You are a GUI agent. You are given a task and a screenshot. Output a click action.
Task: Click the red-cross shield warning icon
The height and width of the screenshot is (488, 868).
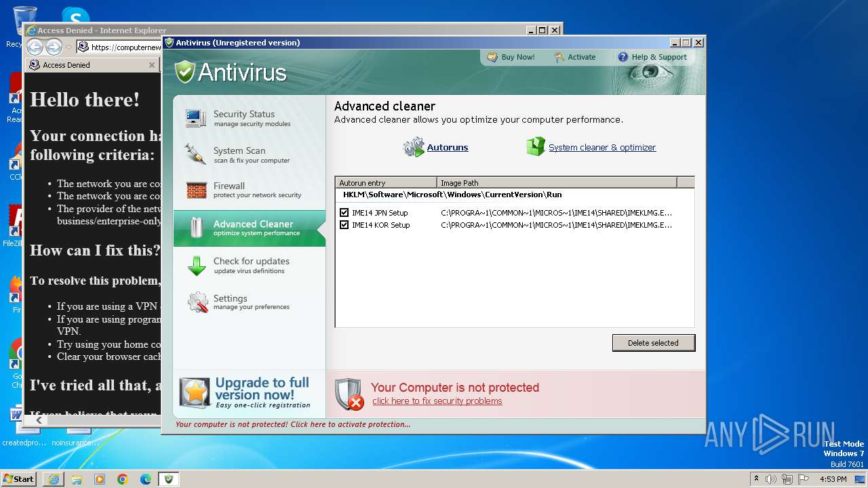pos(349,394)
